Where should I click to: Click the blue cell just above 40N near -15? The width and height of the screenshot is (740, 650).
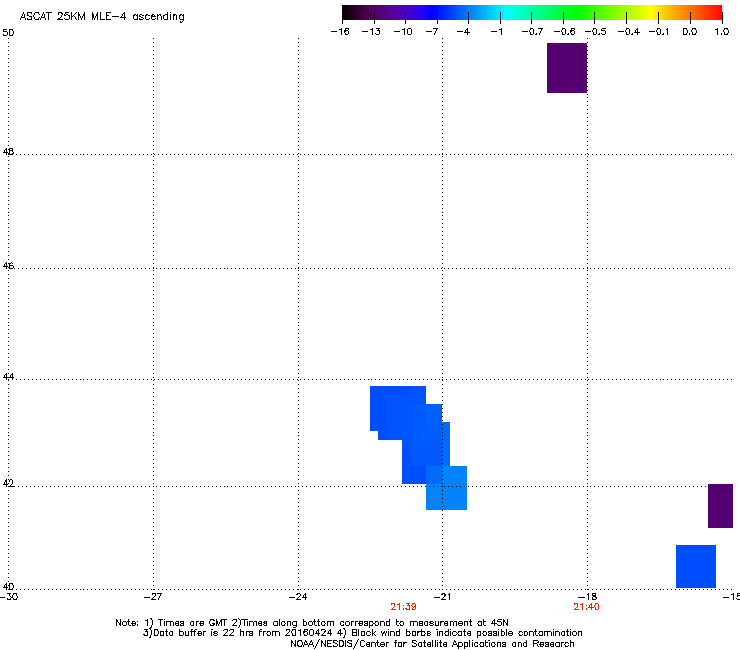(x=696, y=566)
